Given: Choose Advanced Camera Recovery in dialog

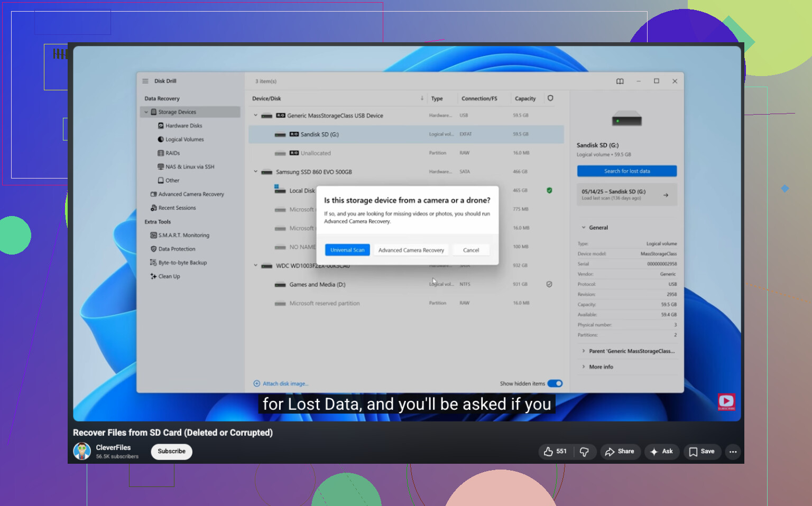Looking at the screenshot, I should [x=411, y=250].
